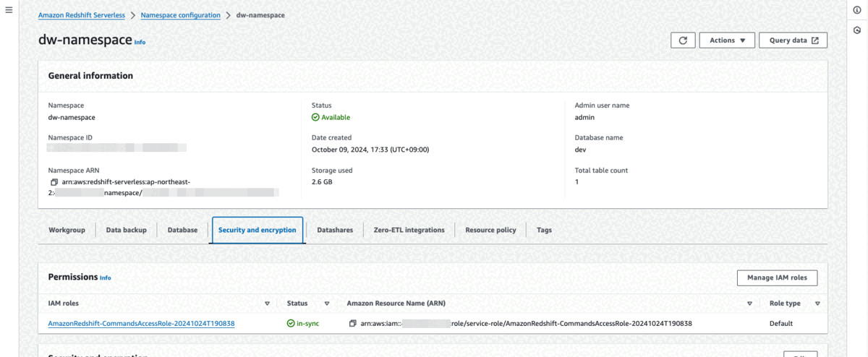Click the IAM role ARN text
868x357 pixels.
click(x=527, y=324)
